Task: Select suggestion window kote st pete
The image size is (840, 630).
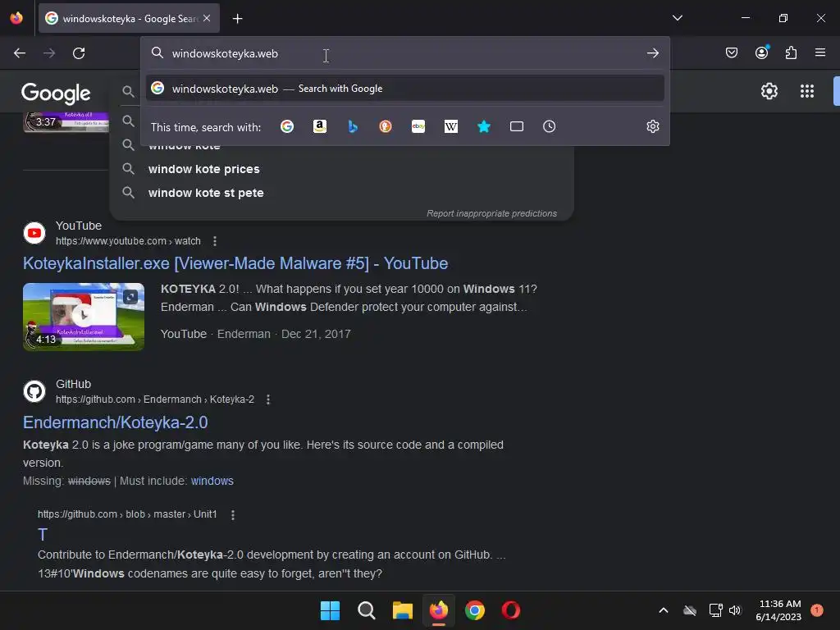Action: pos(206,193)
